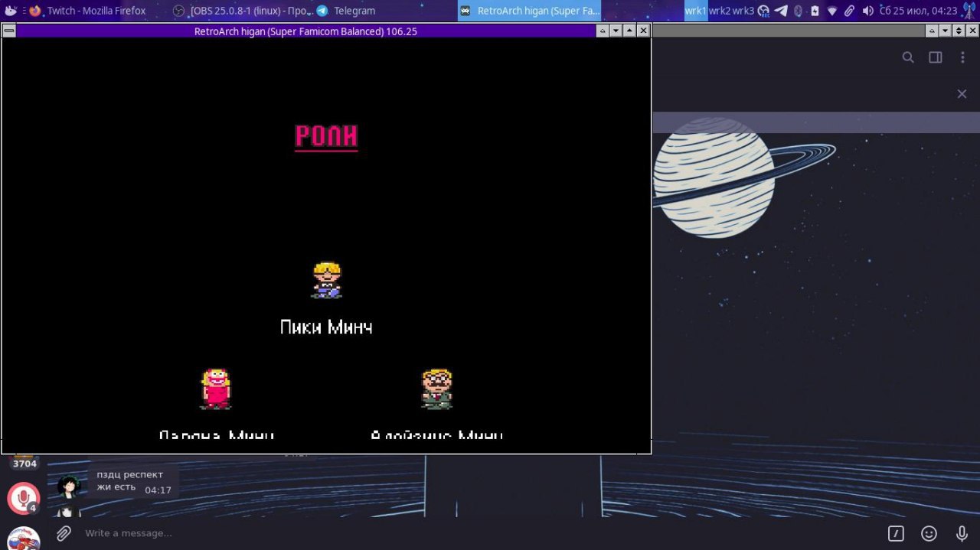
Task: Open the bot commands slash icon
Action: click(896, 533)
